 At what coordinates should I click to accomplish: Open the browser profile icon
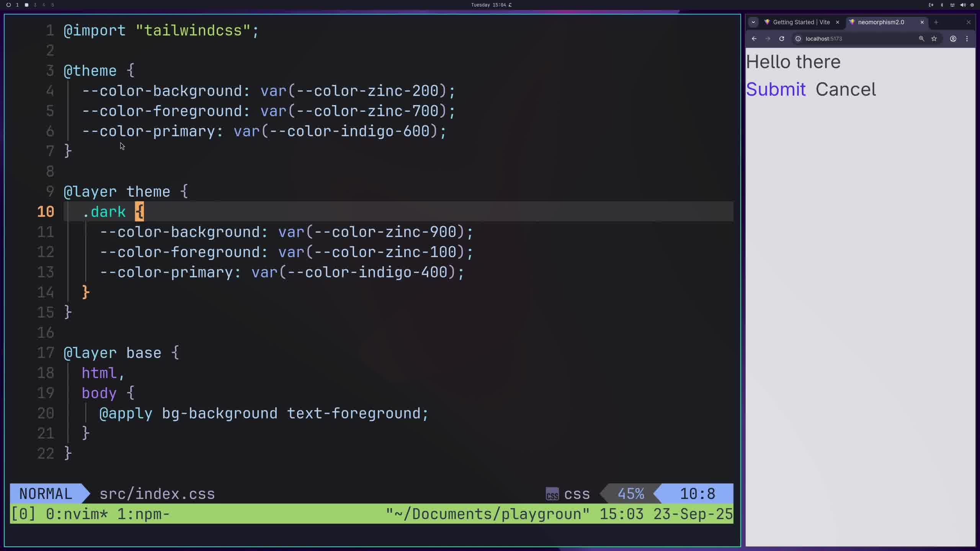click(x=953, y=39)
